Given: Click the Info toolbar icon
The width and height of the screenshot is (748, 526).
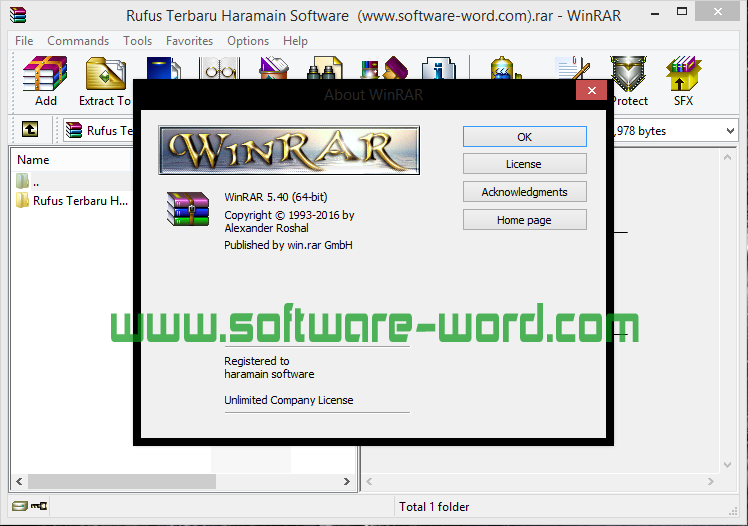Looking at the screenshot, I should [439, 68].
